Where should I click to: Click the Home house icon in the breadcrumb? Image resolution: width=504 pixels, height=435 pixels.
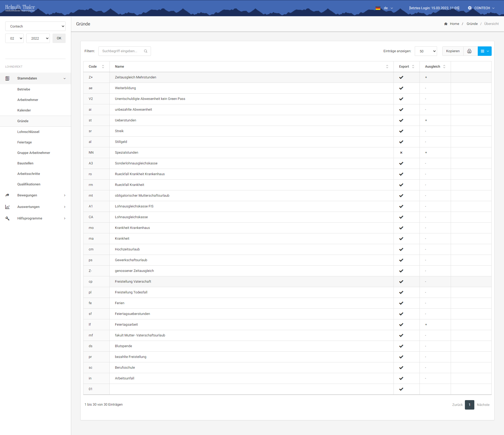tap(446, 24)
